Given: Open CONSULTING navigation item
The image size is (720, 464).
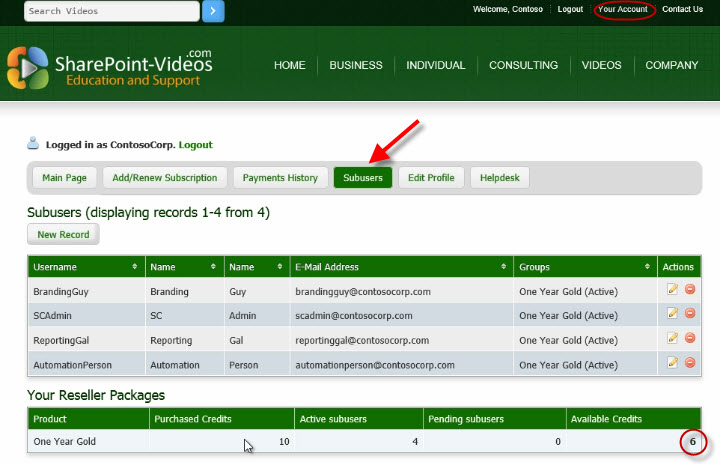Looking at the screenshot, I should [523, 65].
